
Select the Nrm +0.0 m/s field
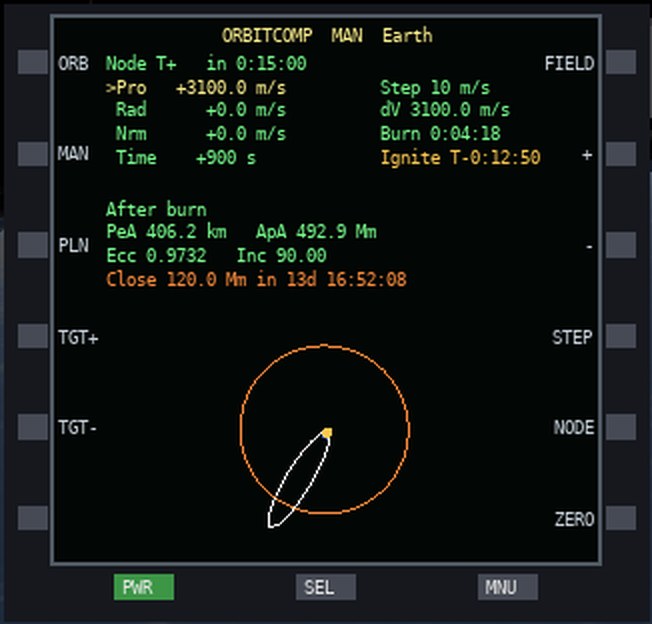tap(201, 134)
